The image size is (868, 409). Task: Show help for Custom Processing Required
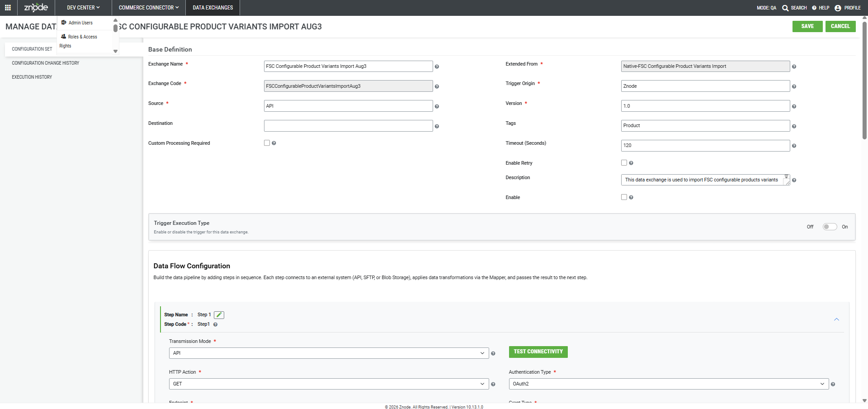tap(274, 143)
